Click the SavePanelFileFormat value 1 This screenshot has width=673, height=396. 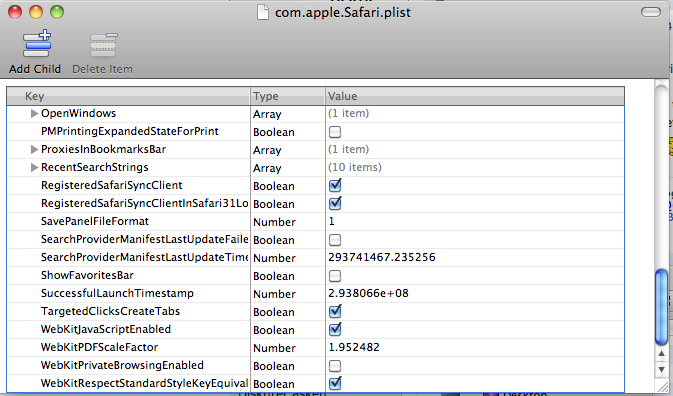coord(331,221)
